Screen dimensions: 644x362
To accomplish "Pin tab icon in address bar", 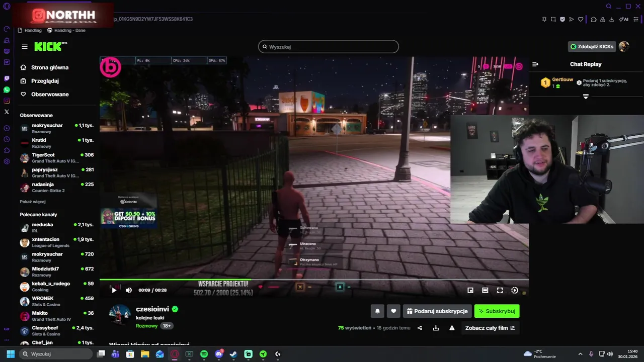I will [x=544, y=19].
